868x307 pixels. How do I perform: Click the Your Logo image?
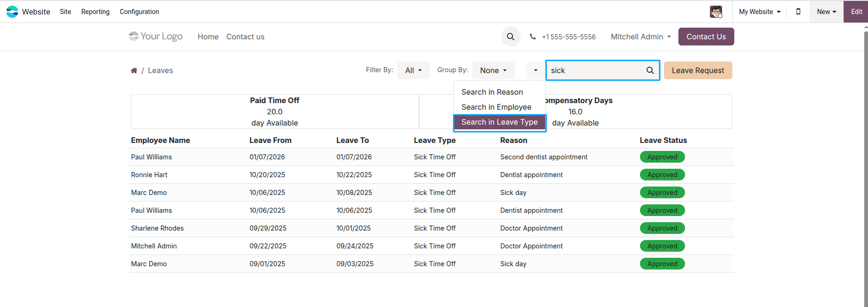(x=156, y=37)
